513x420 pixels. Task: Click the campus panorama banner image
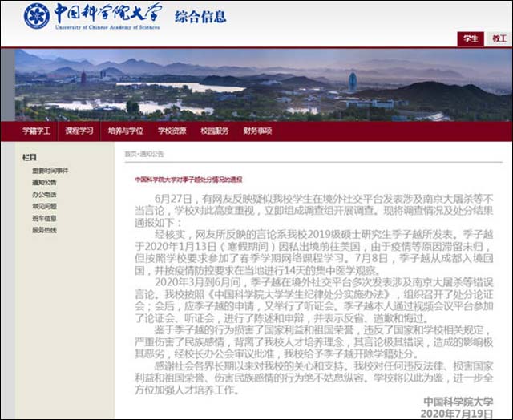[264, 85]
